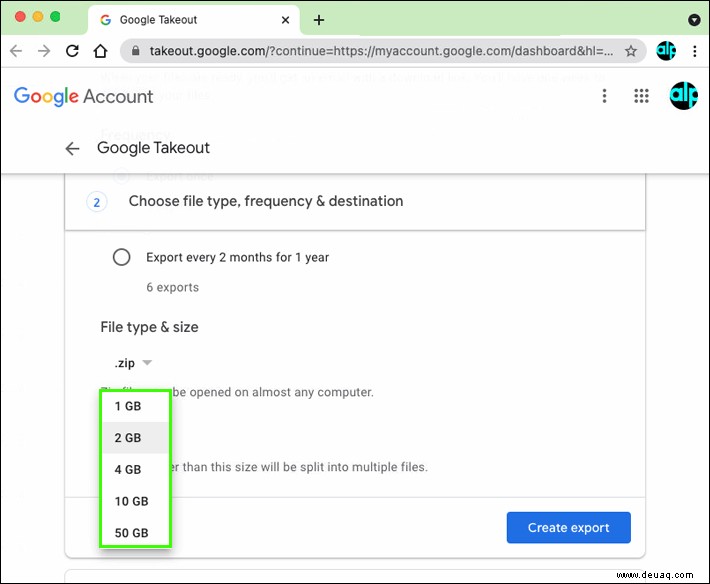Click the Create export button
Image resolution: width=710 pixels, height=584 pixels.
(x=568, y=528)
